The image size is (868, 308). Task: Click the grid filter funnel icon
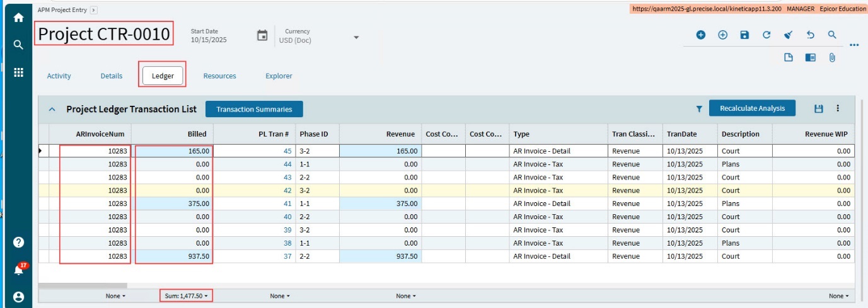pos(699,109)
